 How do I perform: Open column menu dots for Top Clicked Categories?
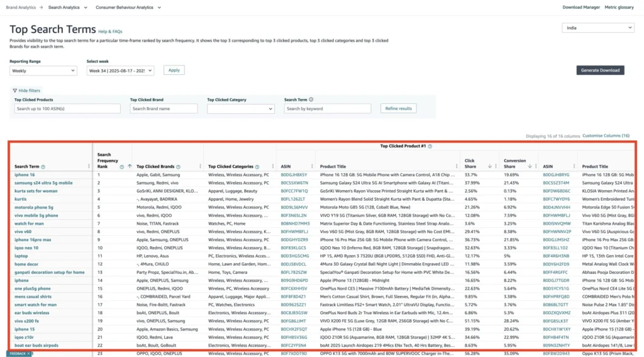tap(273, 167)
